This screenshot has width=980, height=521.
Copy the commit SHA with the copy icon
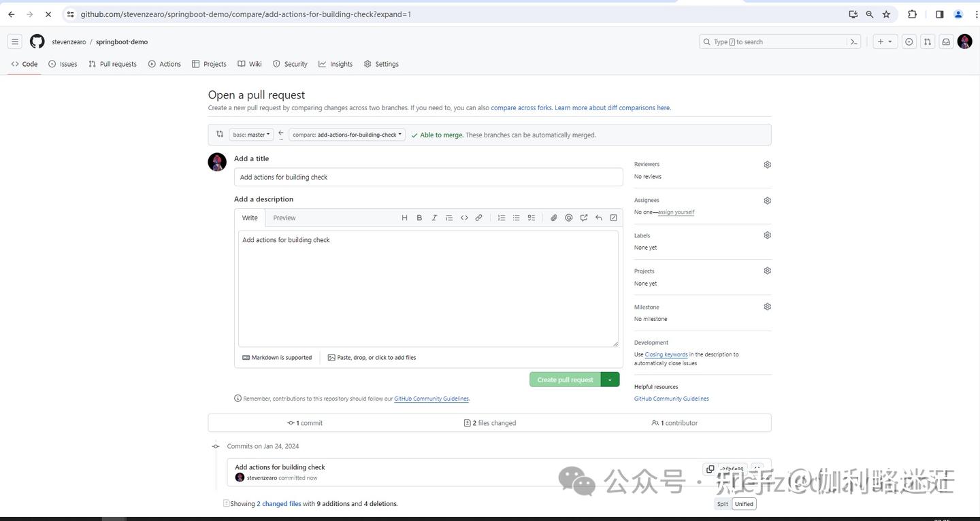tap(710, 469)
